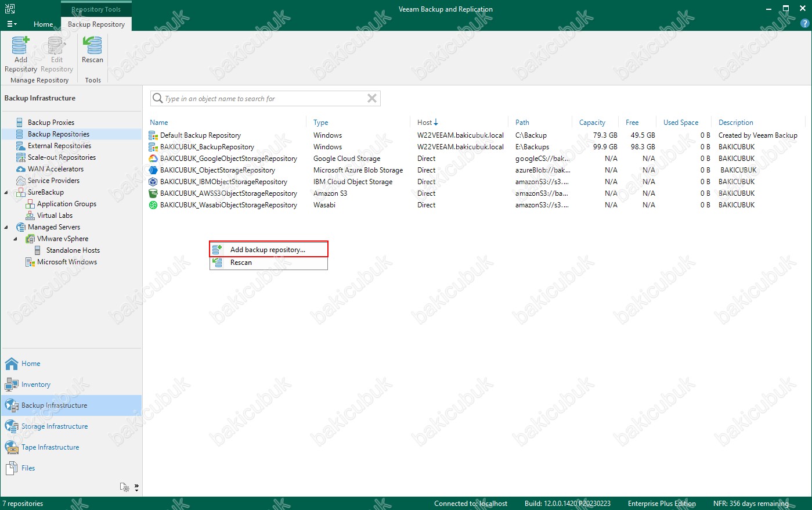
Task: Sort list by Type column header
Action: (321, 123)
